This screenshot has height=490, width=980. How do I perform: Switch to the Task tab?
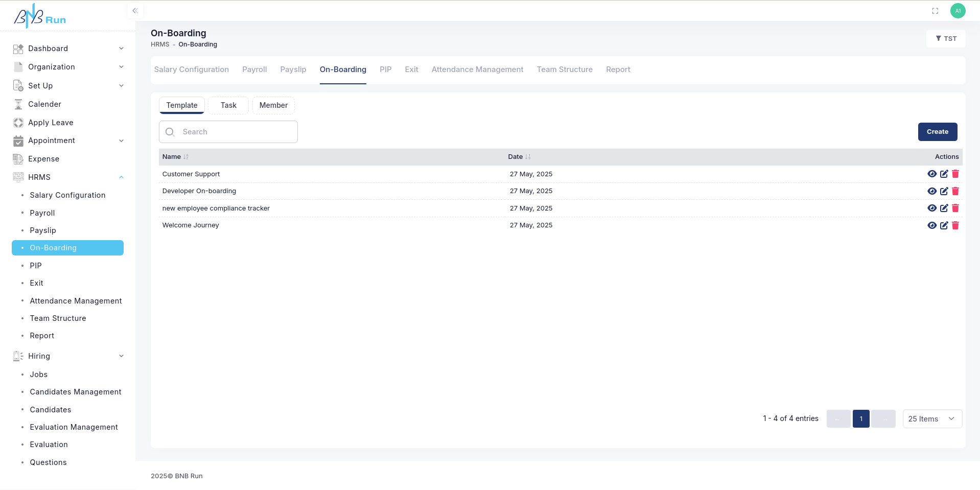pyautogui.click(x=228, y=105)
